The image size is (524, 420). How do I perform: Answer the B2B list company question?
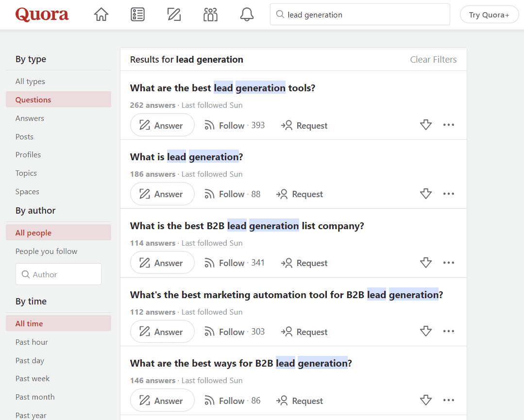(162, 263)
